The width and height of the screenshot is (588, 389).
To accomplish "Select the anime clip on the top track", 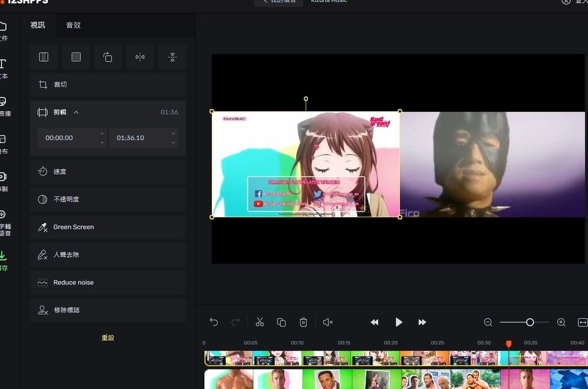I will (x=396, y=358).
